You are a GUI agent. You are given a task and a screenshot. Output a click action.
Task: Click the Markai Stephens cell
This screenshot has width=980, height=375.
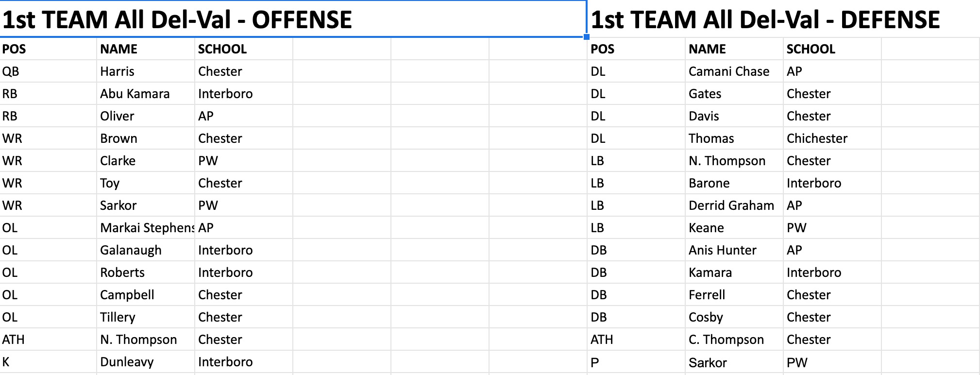click(x=146, y=228)
